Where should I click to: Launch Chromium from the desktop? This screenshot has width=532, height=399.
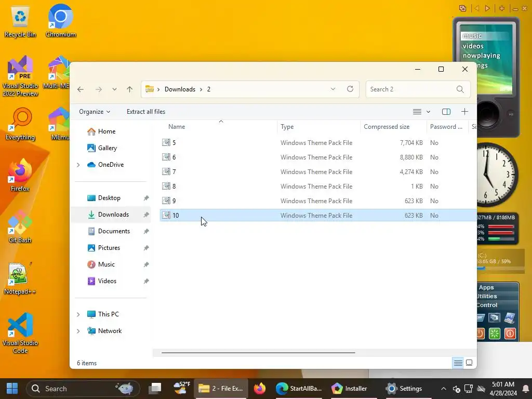60,21
